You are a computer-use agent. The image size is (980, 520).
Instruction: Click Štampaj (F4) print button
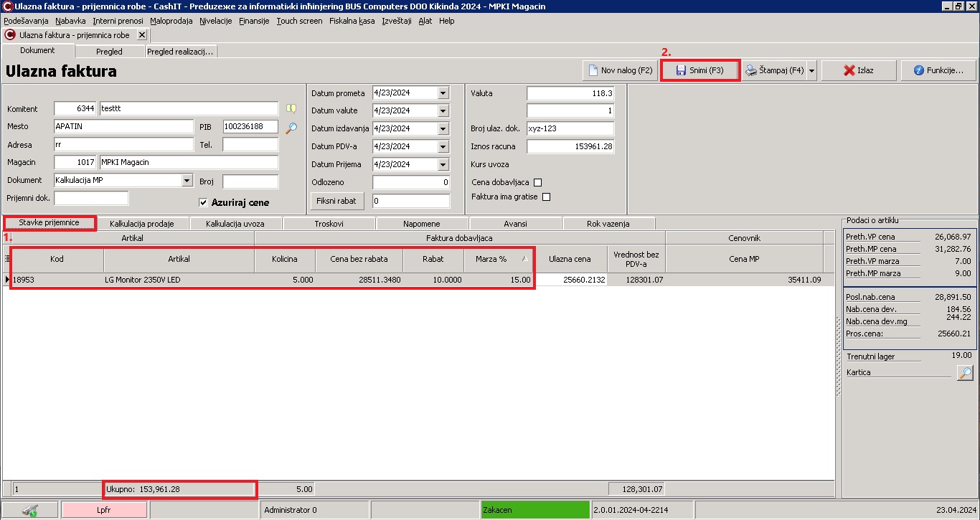(x=773, y=71)
